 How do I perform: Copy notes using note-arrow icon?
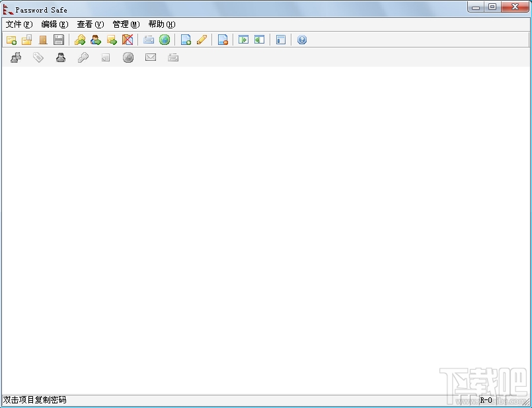point(112,40)
